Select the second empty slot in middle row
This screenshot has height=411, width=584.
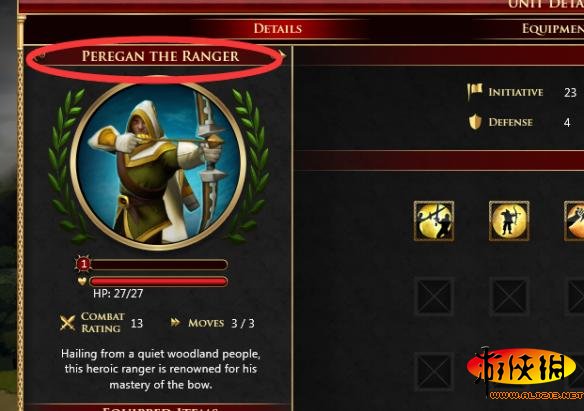pyautogui.click(x=509, y=297)
